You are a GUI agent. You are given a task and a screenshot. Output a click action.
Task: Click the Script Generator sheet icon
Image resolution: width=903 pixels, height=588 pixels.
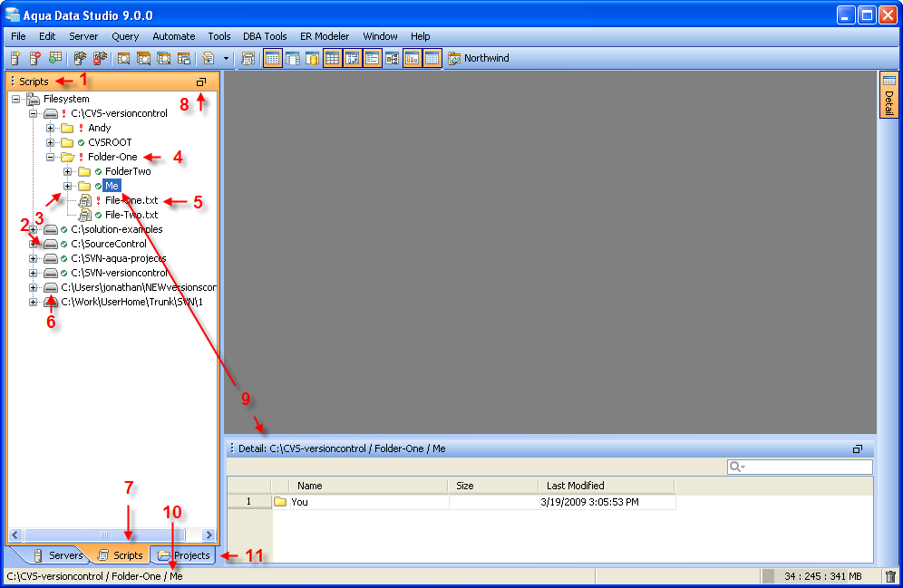coord(208,58)
